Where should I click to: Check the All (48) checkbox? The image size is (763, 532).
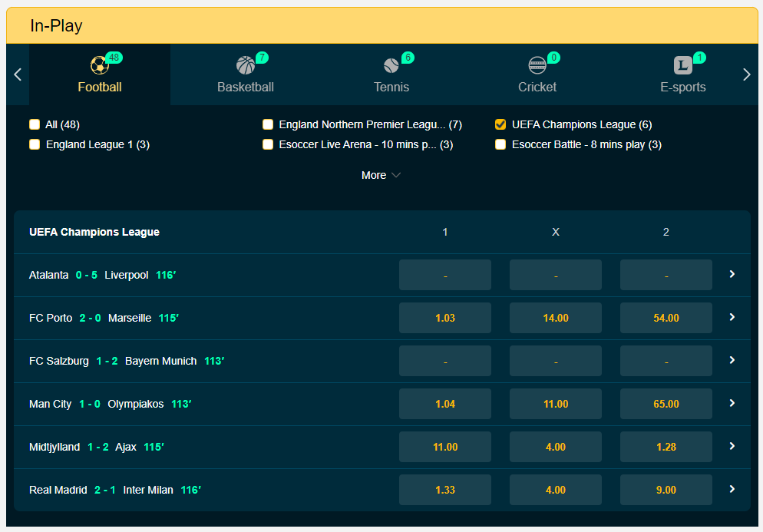coord(35,124)
